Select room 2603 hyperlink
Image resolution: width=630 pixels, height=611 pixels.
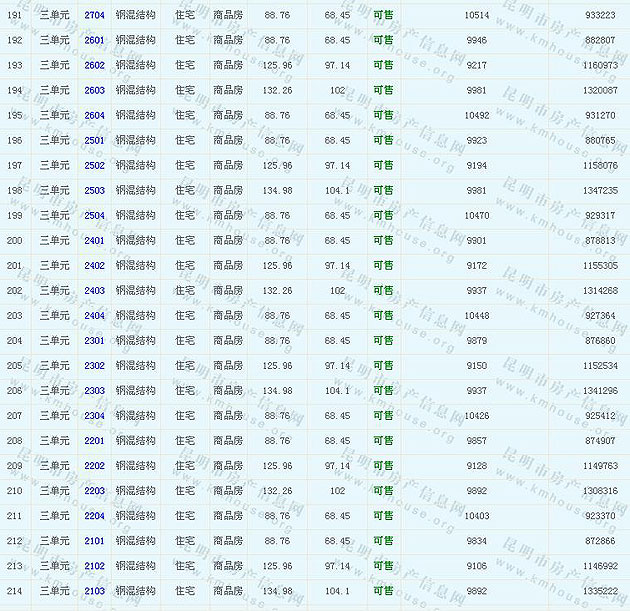tap(94, 90)
